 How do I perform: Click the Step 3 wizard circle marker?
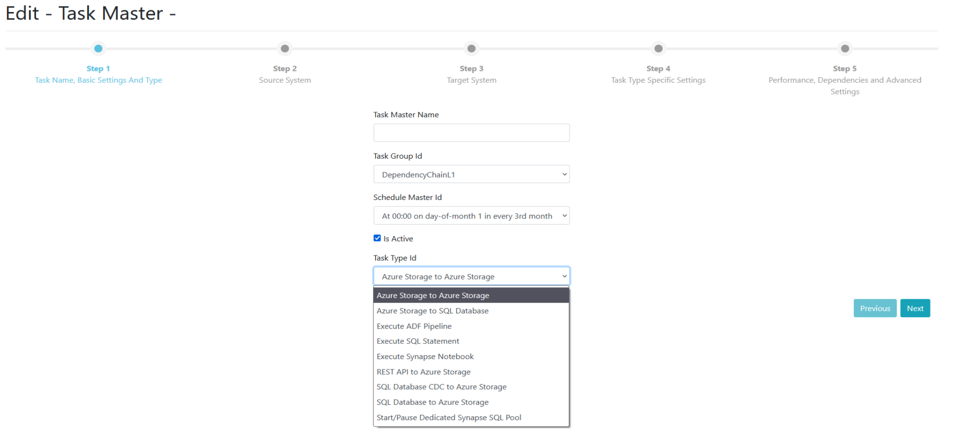[471, 49]
